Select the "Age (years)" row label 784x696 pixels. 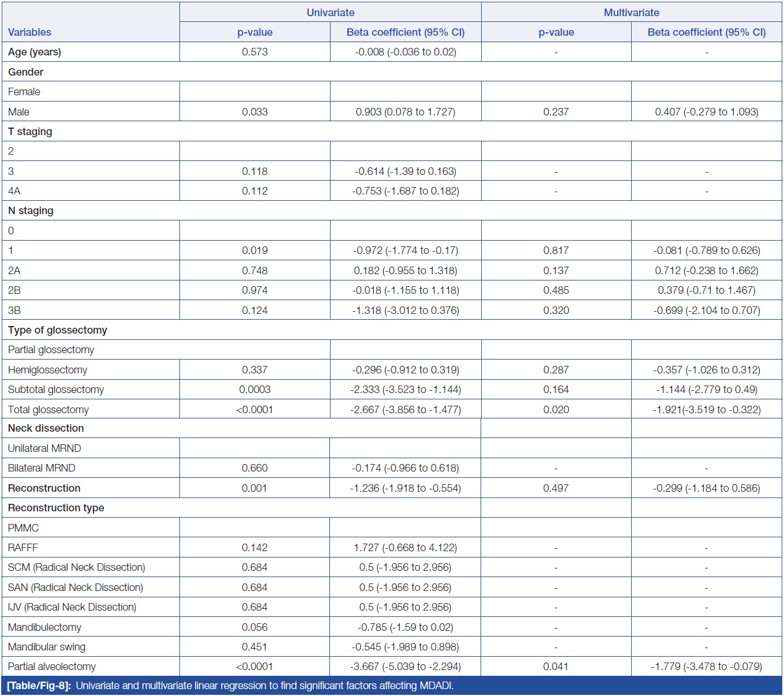(x=35, y=52)
